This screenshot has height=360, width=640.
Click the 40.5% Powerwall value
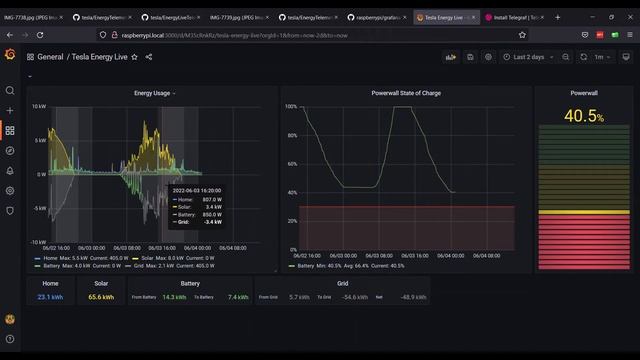pos(584,116)
